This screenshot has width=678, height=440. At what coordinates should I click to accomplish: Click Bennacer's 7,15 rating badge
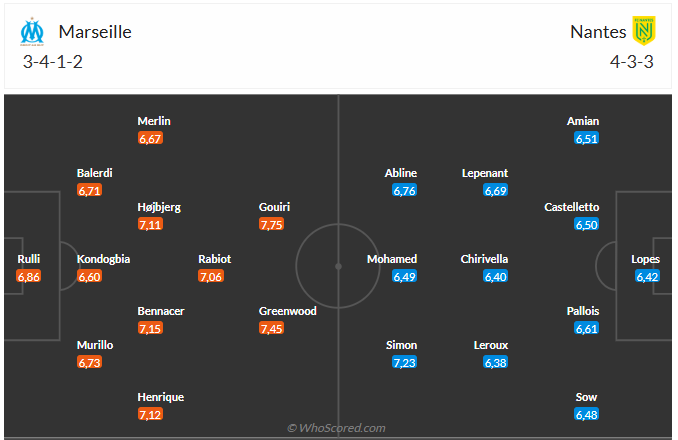pyautogui.click(x=150, y=328)
